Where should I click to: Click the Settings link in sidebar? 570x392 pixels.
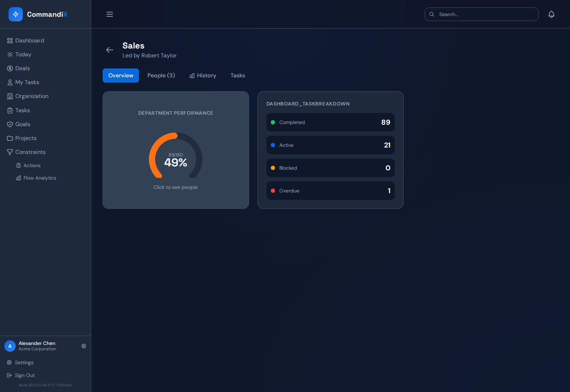[24, 362]
